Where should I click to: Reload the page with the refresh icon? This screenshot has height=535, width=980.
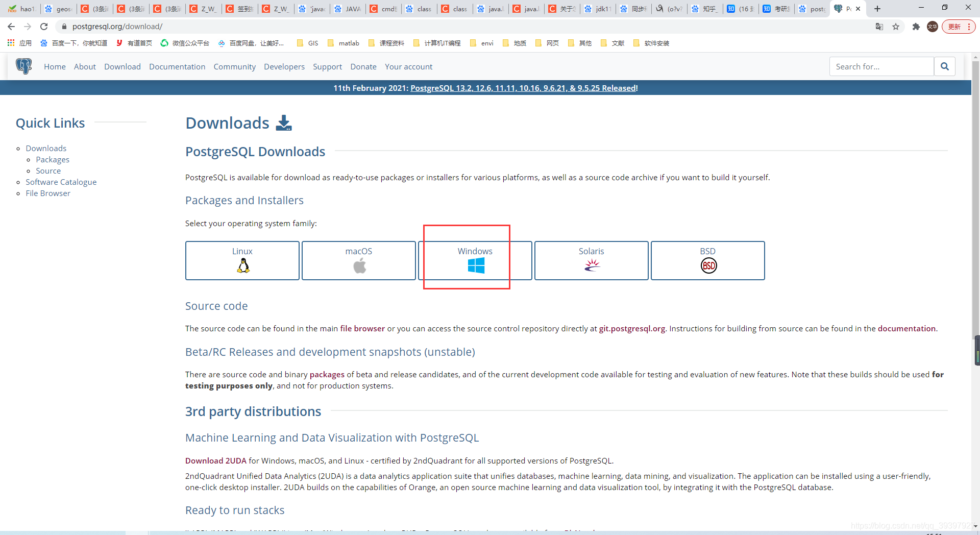[44, 27]
